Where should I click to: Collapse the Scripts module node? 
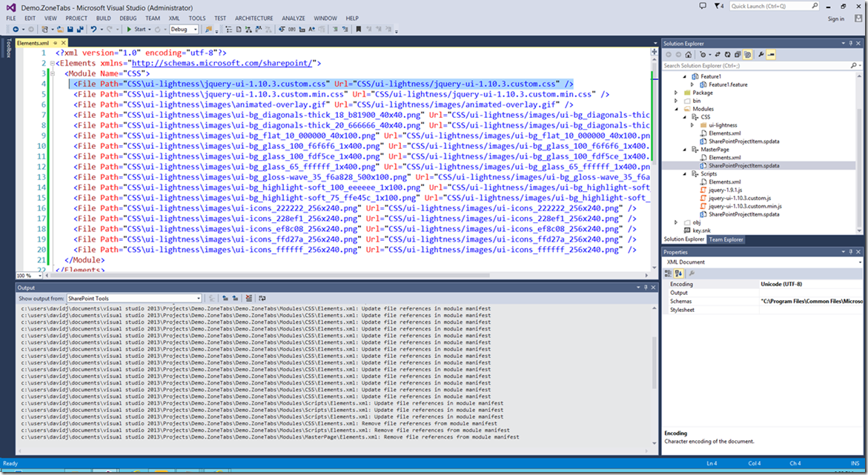tap(684, 174)
